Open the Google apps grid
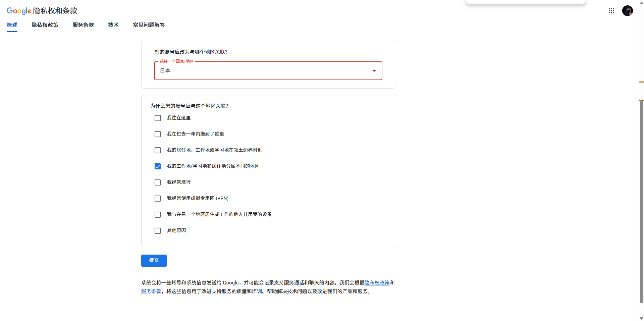Viewport: 644px width, 321px height. point(611,11)
